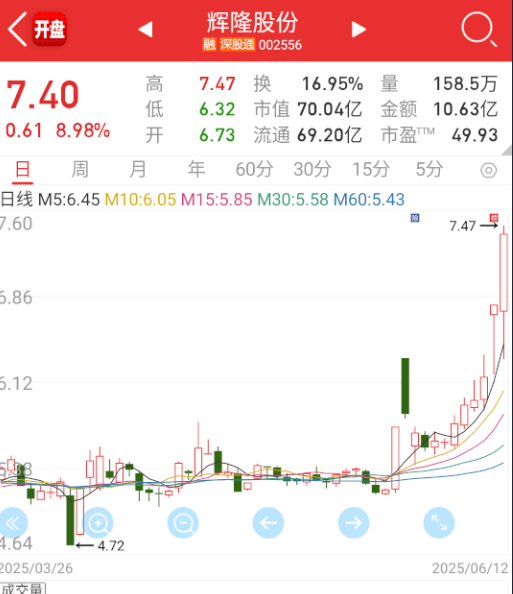Select the 5分 period tab

[429, 169]
